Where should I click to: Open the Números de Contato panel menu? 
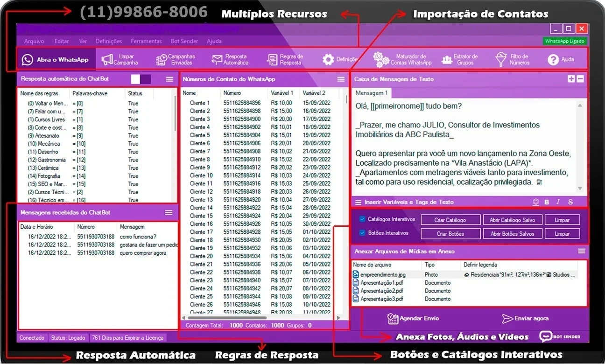[341, 79]
